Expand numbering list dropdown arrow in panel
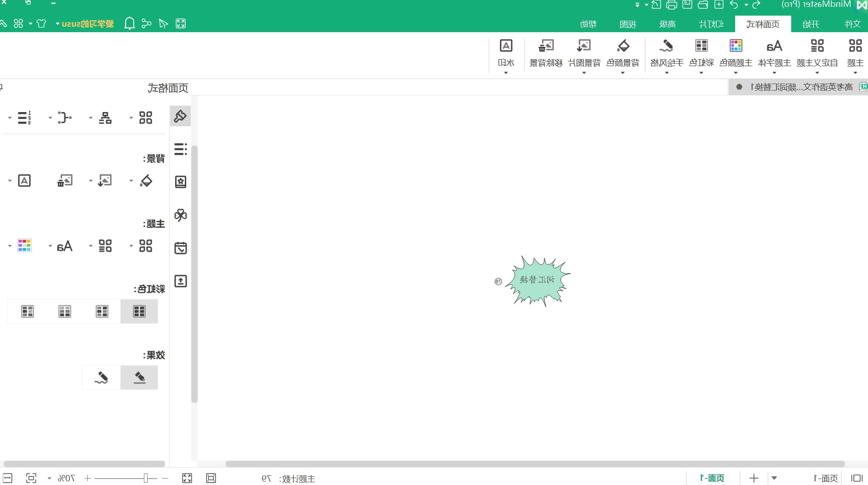 coord(10,118)
